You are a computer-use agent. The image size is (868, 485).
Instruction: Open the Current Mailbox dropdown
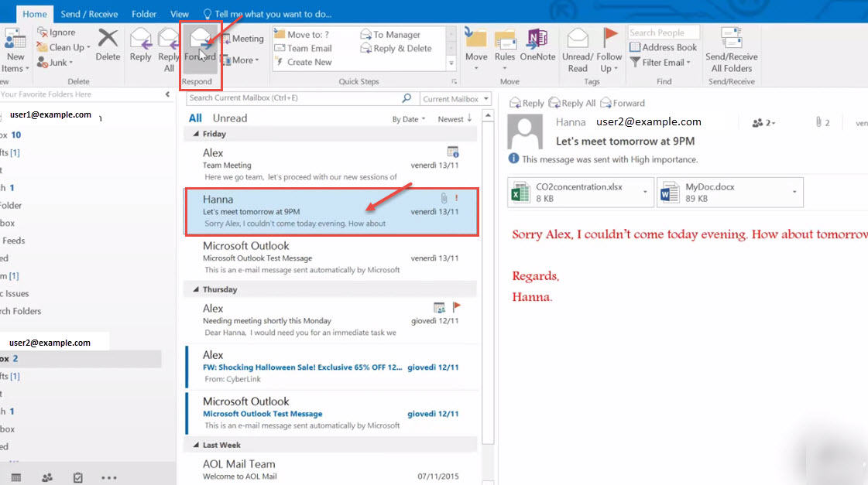click(455, 99)
